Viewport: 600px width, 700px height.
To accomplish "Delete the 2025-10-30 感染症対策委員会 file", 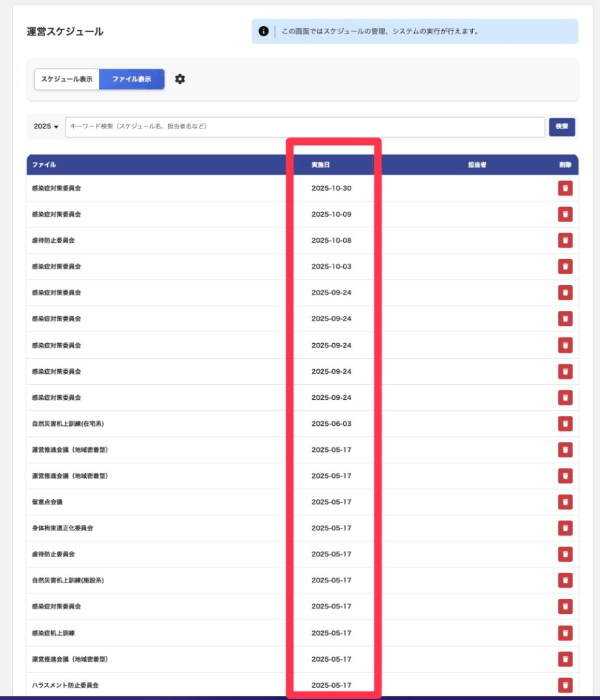I will click(565, 189).
